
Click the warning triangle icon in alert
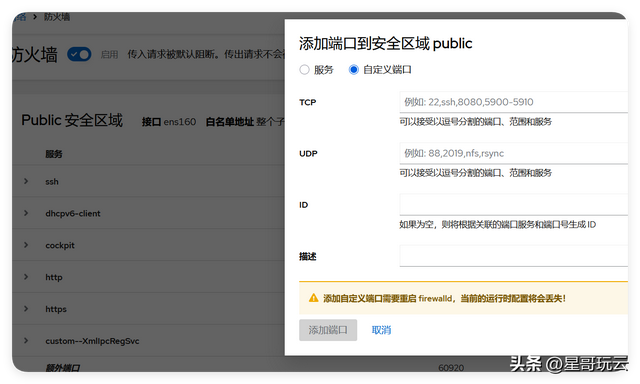tap(313, 298)
